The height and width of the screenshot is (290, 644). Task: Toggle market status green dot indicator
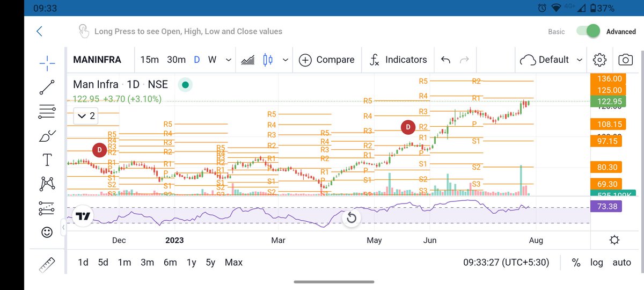point(185,85)
